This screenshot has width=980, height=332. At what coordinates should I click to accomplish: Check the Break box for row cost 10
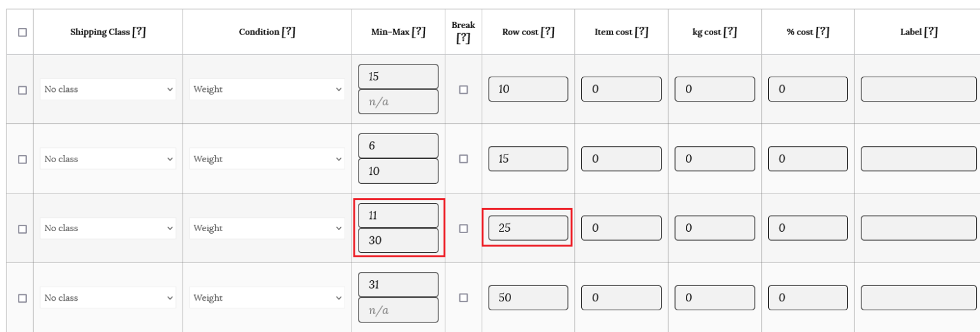coord(464,90)
